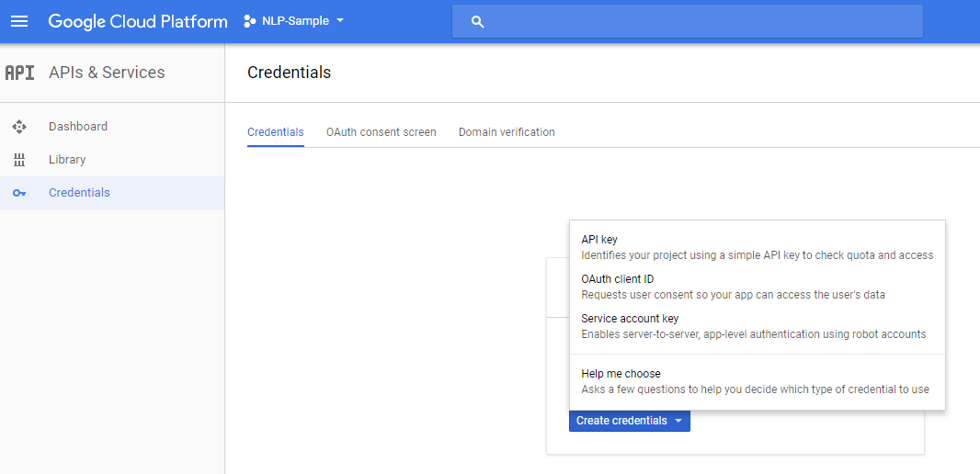The image size is (980, 474).
Task: Choose API key from the menu
Action: coord(758,247)
